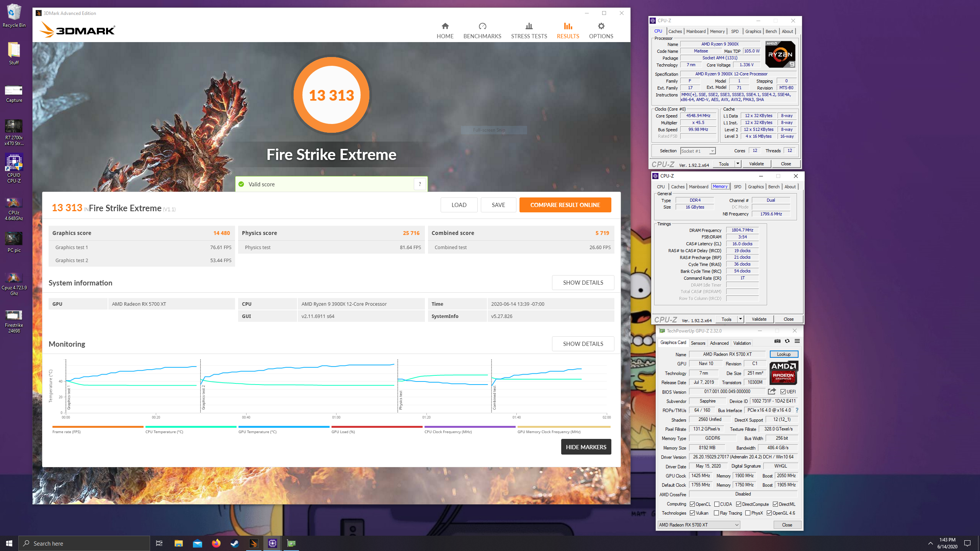The image size is (980, 551).
Task: Click the Physics test marker on chart
Action: pos(401,400)
